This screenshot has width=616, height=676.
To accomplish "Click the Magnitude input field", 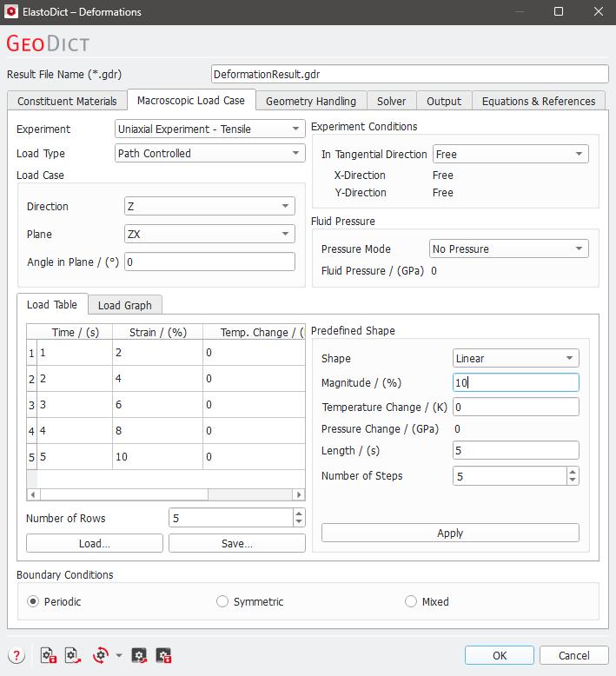I will click(515, 382).
